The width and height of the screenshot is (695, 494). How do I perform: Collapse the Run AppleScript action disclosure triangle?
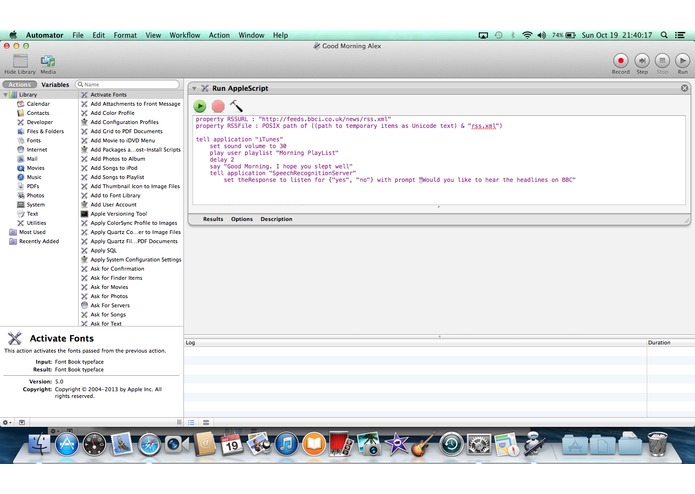(x=194, y=88)
